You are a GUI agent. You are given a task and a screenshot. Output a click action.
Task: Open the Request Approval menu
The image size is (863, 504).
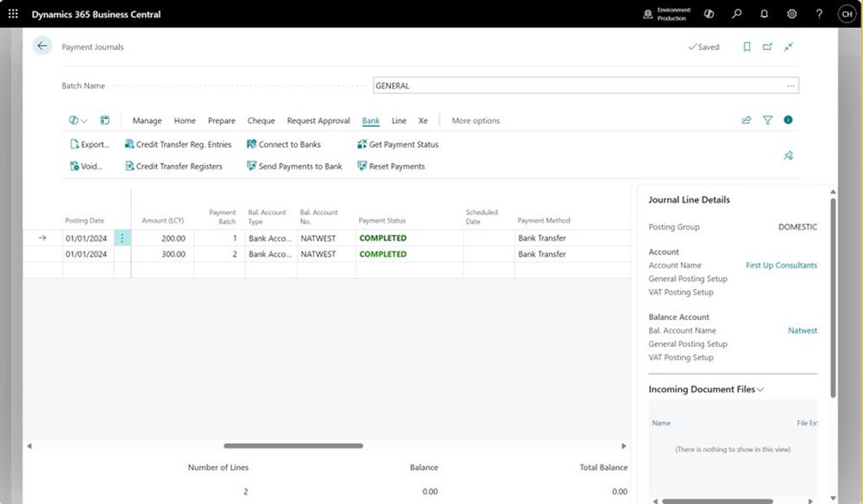click(x=318, y=121)
